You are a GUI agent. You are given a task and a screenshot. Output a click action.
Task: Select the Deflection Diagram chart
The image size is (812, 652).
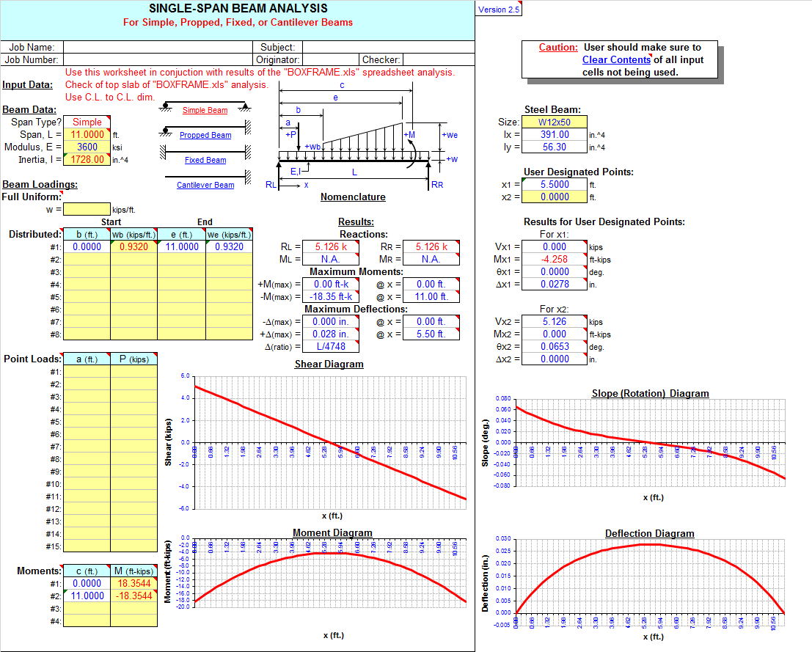(634, 585)
